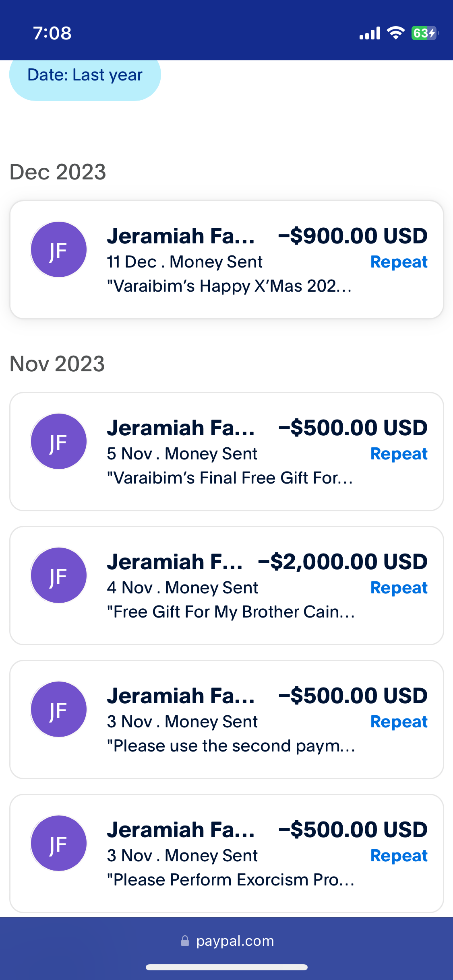The height and width of the screenshot is (980, 453).
Task: Open the JF avatar on the 4 Nov $2,000 payment
Action: coord(59,575)
